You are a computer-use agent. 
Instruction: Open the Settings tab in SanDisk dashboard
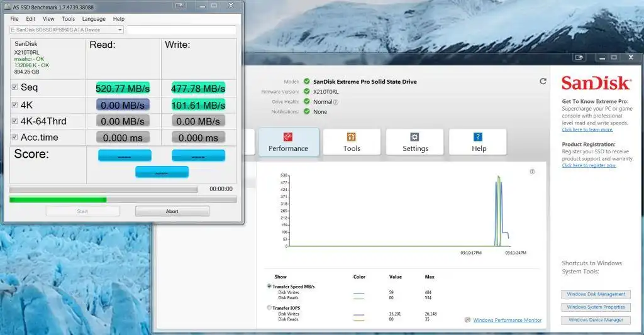pos(415,142)
